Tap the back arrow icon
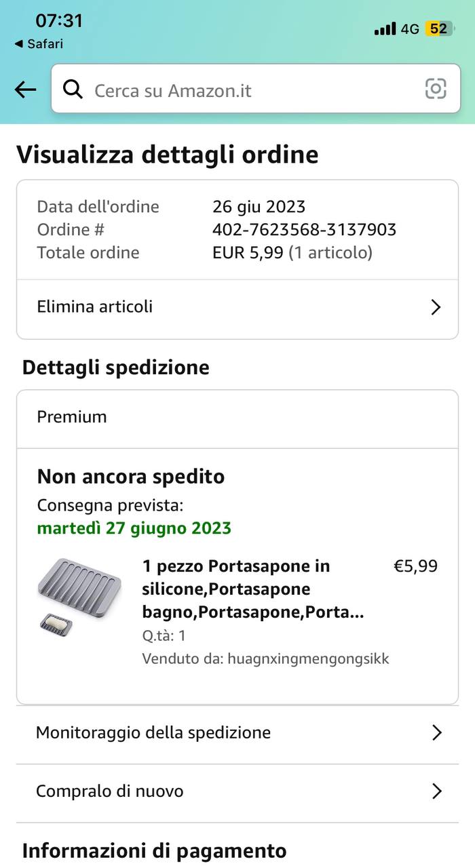Screen dimensions: 475x868 (26, 89)
